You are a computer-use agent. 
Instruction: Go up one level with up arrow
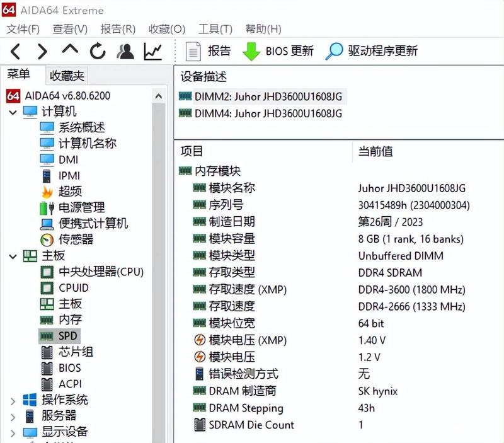pyautogui.click(x=70, y=50)
